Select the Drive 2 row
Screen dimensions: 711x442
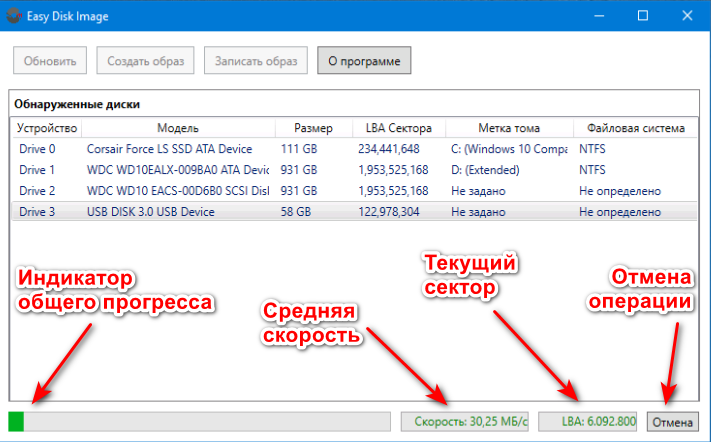click(355, 191)
